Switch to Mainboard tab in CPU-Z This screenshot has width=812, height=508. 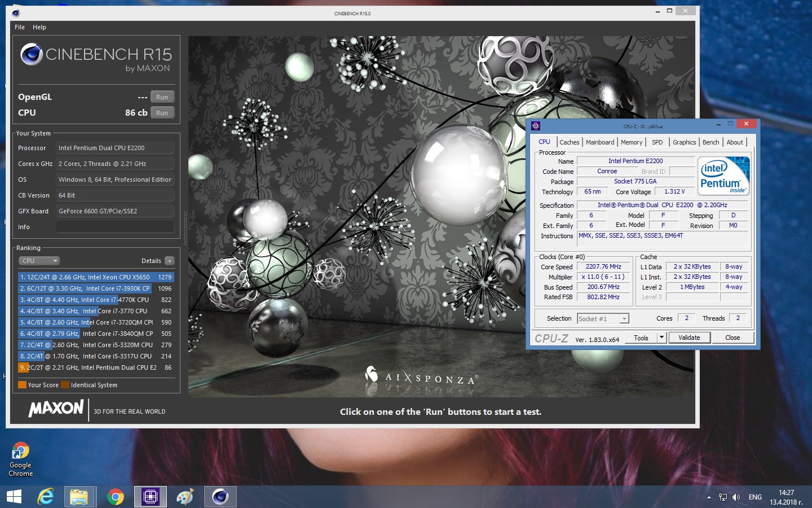point(600,142)
